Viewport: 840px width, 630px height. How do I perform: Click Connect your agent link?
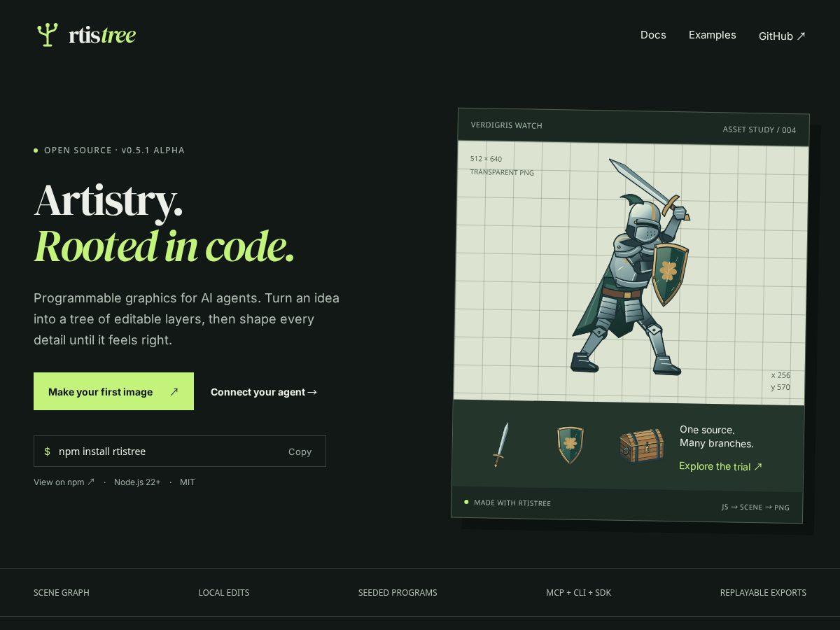click(264, 392)
